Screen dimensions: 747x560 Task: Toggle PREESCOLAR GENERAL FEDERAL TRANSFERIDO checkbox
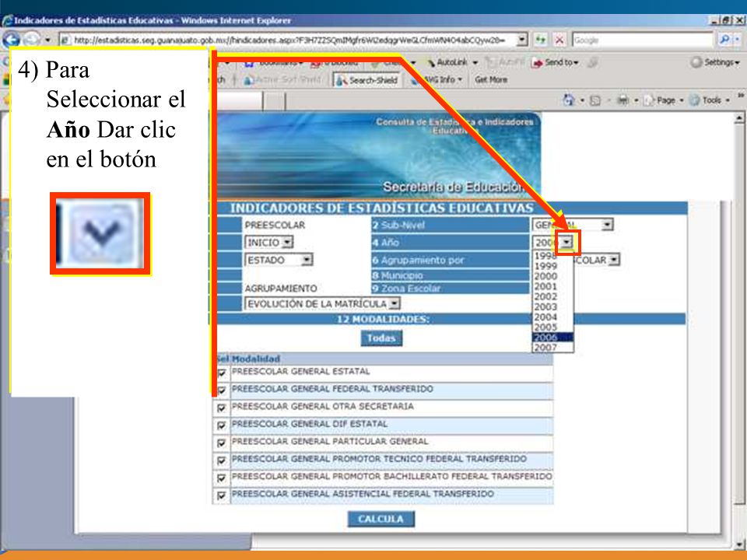[221, 390]
